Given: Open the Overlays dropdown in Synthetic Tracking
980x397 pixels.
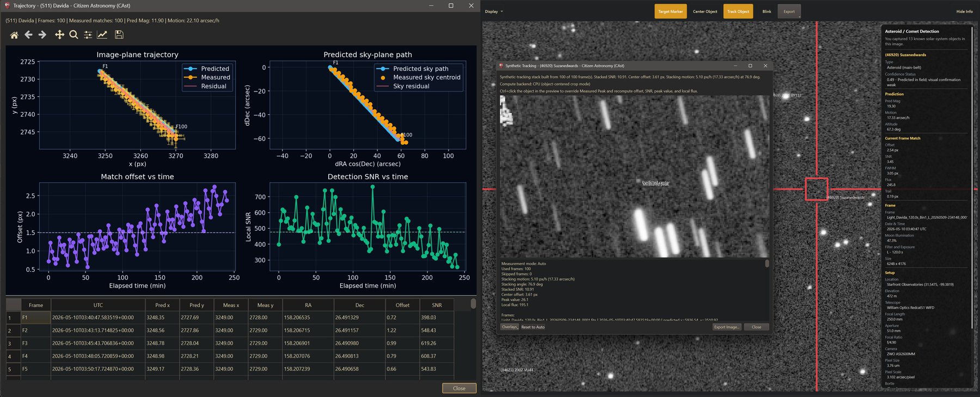Looking at the screenshot, I should coord(510,327).
